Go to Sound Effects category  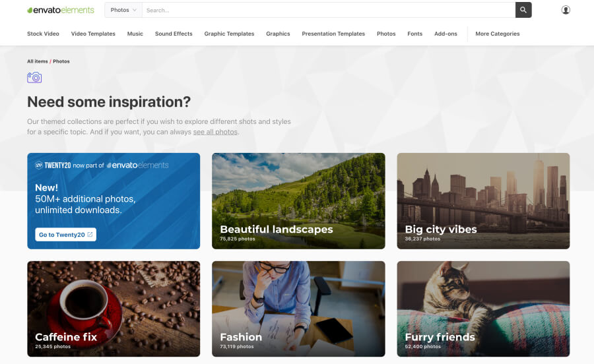tap(174, 34)
